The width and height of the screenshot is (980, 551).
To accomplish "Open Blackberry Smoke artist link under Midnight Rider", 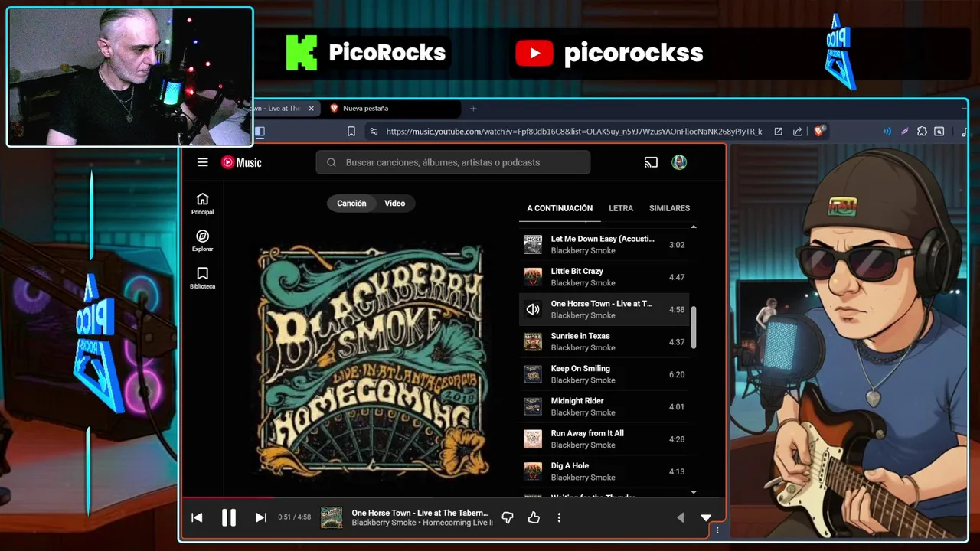I will (x=583, y=412).
